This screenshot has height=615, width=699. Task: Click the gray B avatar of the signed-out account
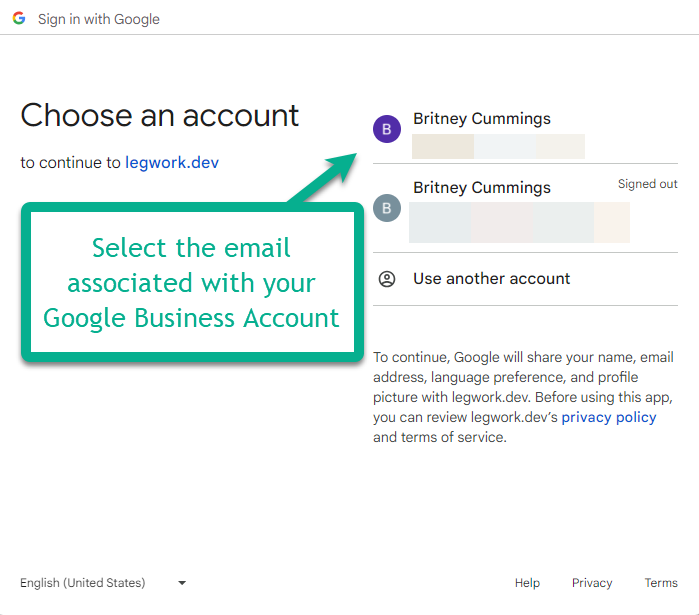[x=387, y=208]
